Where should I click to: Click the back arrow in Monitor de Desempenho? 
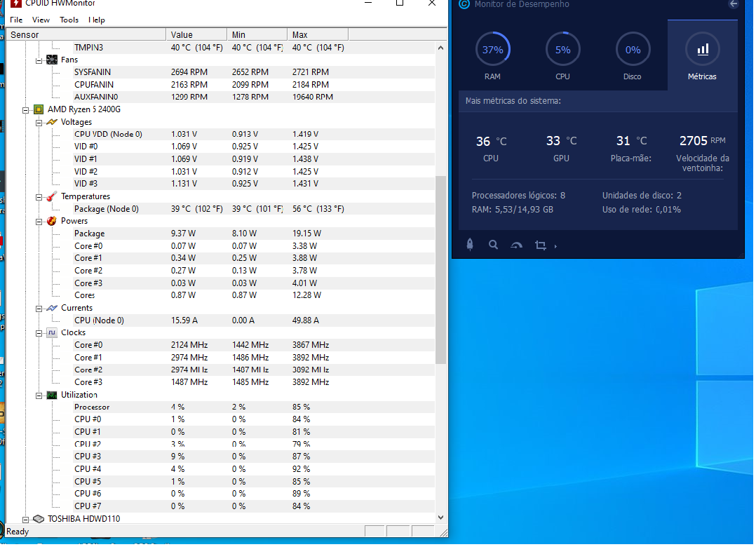coord(733,4)
